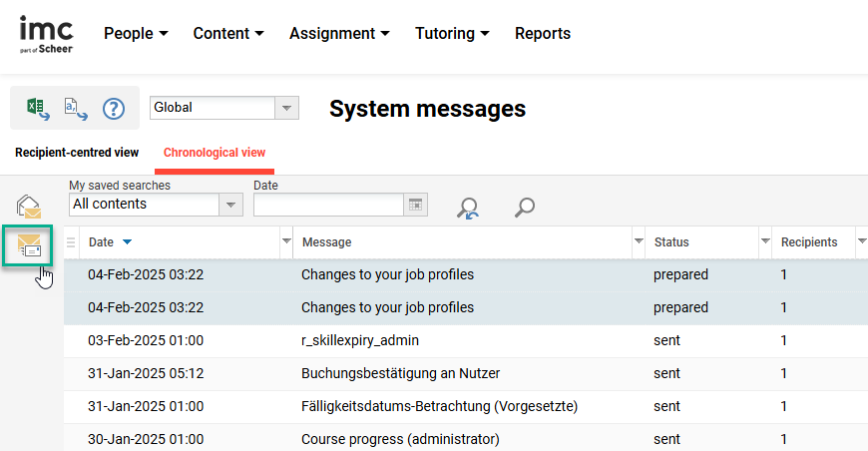Click the reset search magnifier icon

467,207
